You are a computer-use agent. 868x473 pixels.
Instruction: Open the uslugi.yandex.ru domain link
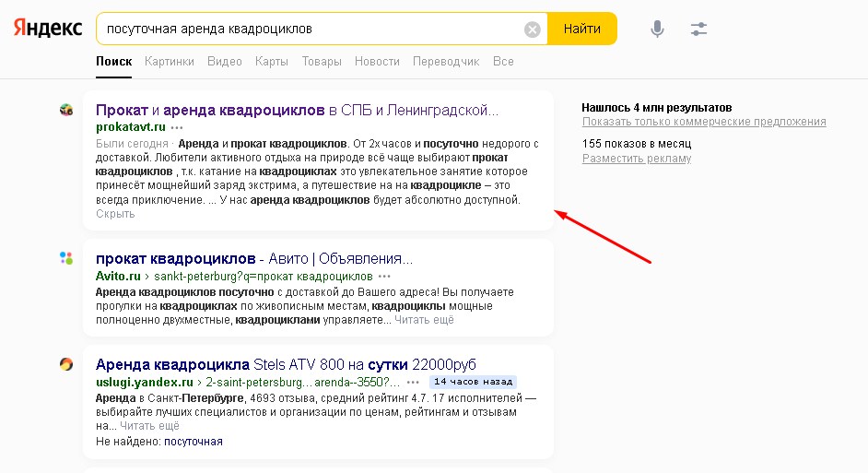tap(145, 382)
